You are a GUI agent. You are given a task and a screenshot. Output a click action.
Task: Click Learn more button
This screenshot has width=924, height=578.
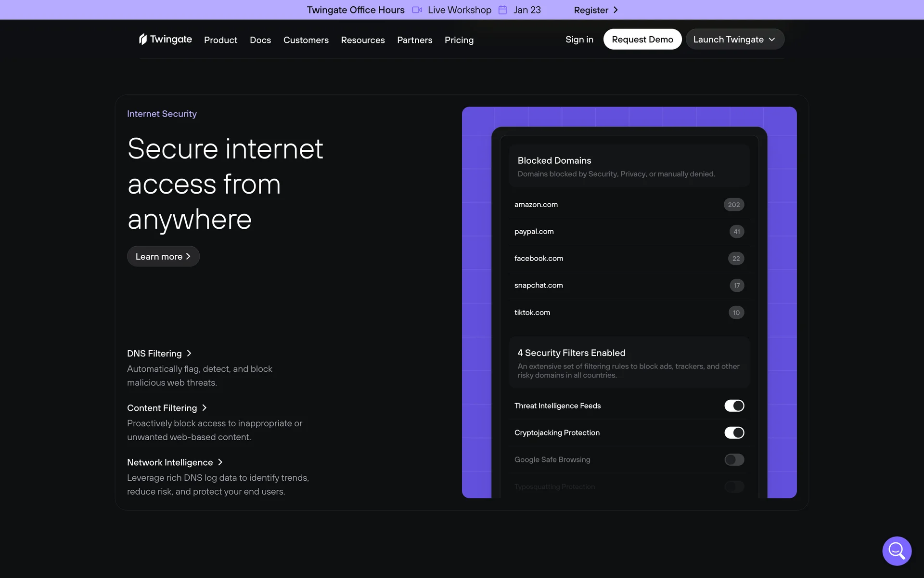pos(163,256)
